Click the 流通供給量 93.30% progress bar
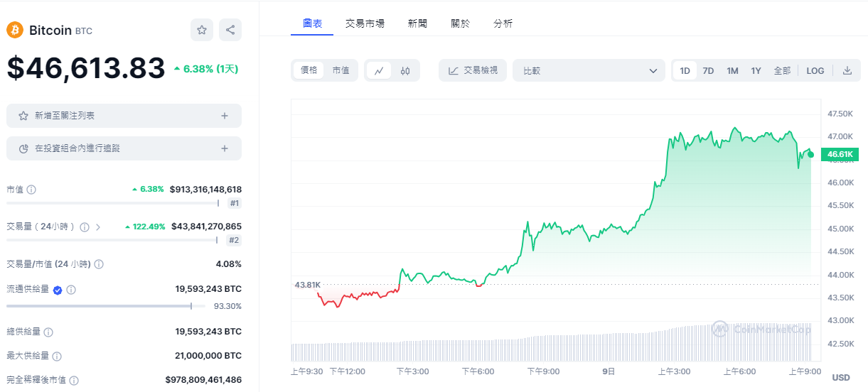 [x=106, y=306]
